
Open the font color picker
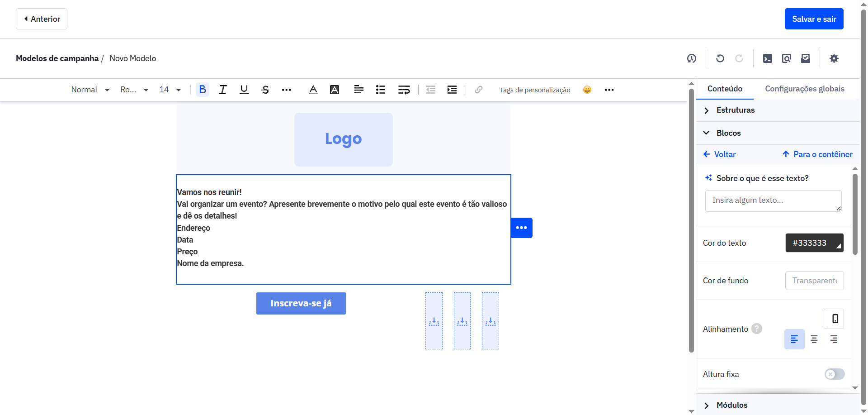pyautogui.click(x=312, y=90)
